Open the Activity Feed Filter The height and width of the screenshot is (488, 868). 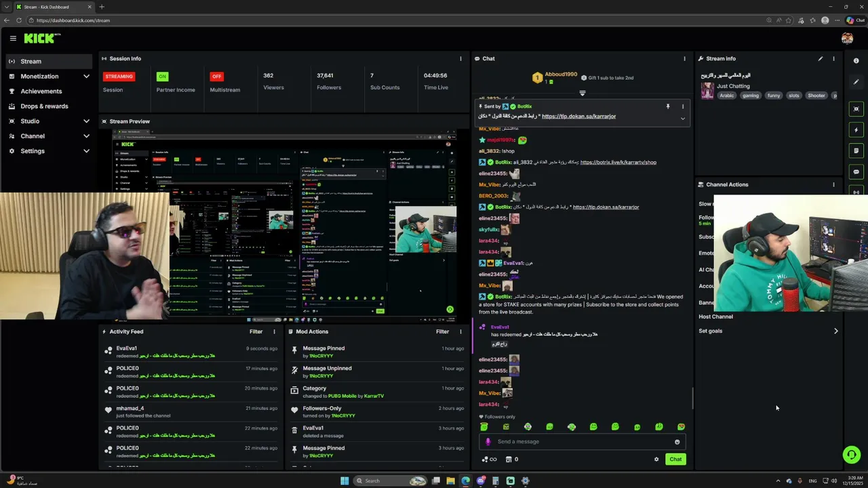(x=256, y=331)
